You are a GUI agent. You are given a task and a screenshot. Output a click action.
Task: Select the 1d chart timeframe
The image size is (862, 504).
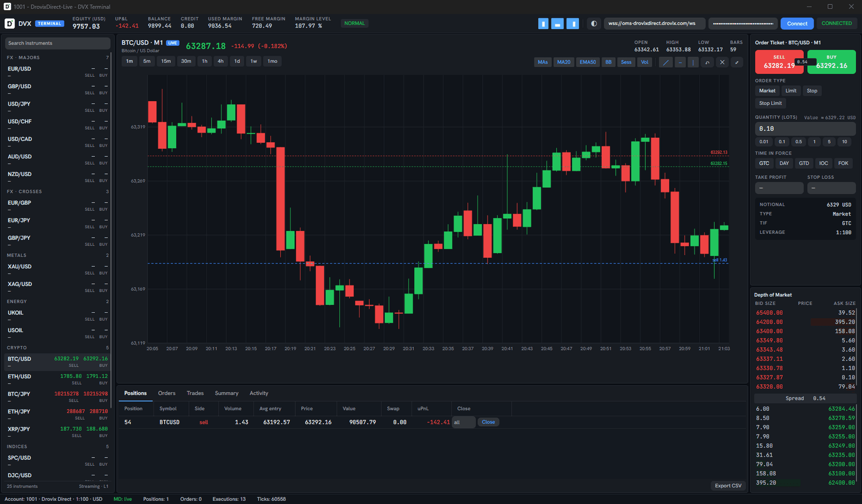[237, 61]
